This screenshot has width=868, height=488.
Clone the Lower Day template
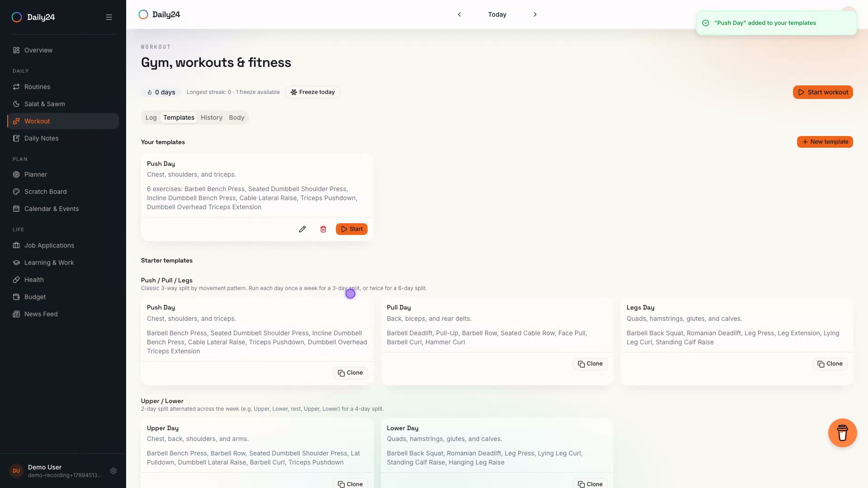click(590, 484)
